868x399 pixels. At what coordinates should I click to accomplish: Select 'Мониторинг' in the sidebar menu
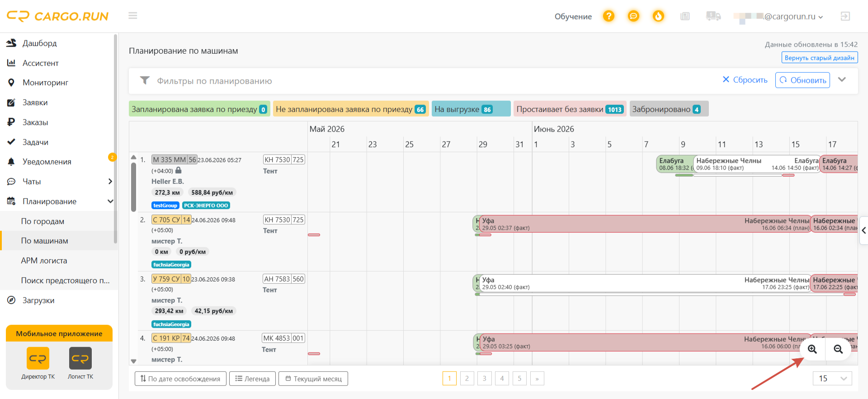click(45, 83)
